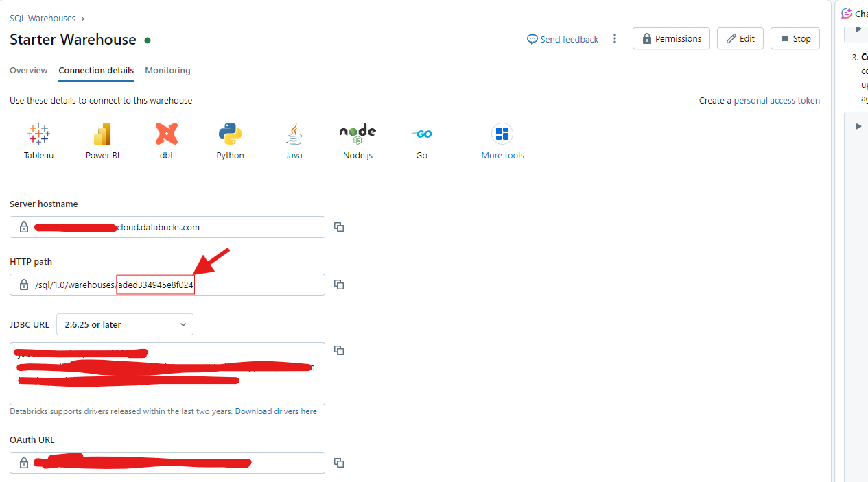Copy the JDBC URL value
868x482 pixels.
click(338, 350)
